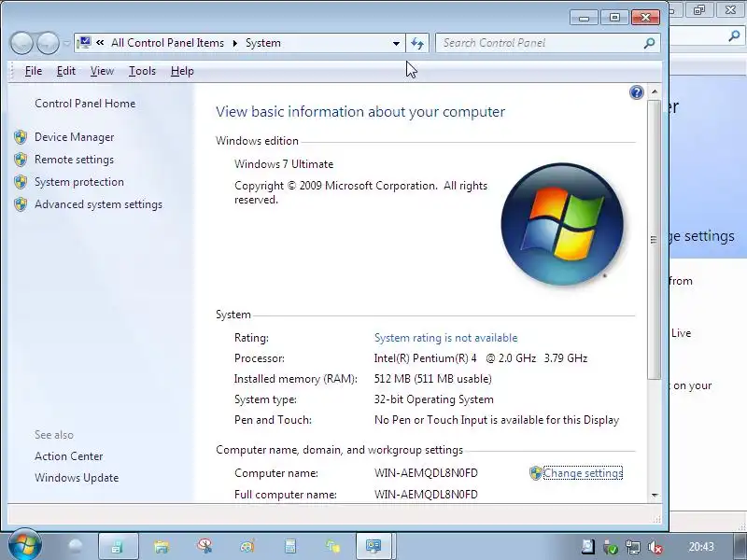The width and height of the screenshot is (747, 560).
Task: Click the Change settings link
Action: [583, 473]
